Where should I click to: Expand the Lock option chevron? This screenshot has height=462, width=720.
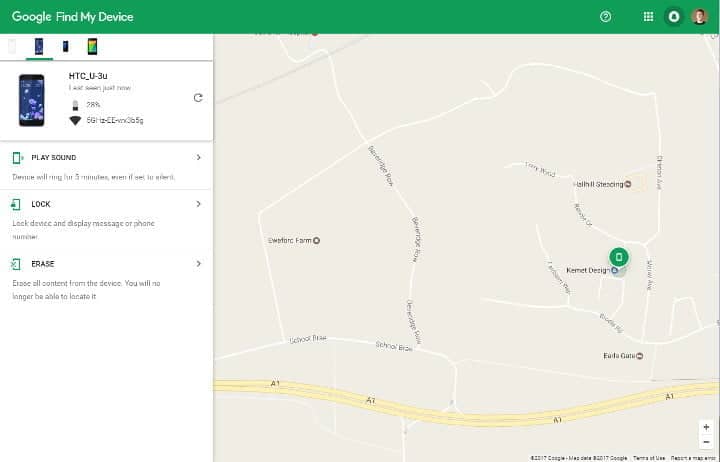[198, 204]
